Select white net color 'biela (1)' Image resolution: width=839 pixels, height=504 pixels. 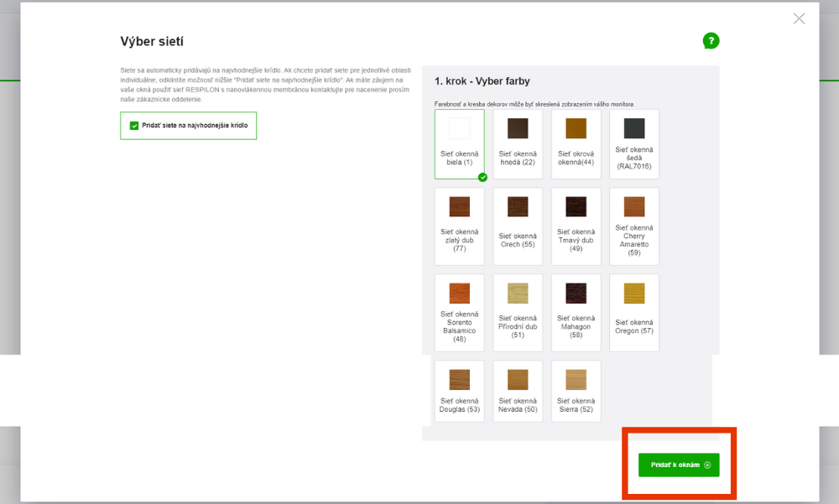pos(459,143)
